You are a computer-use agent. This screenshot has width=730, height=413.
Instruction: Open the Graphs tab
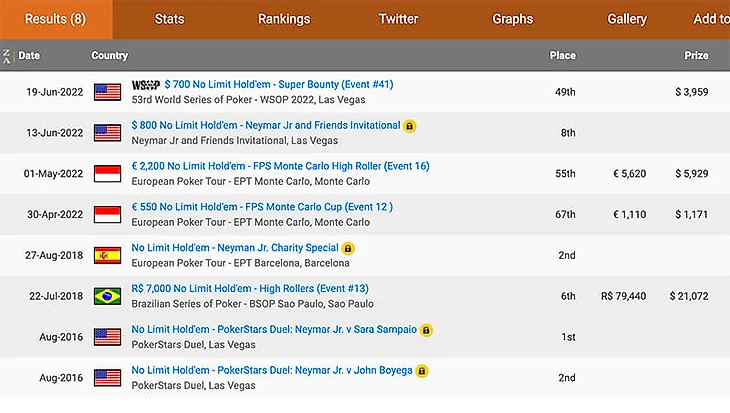pos(513,19)
